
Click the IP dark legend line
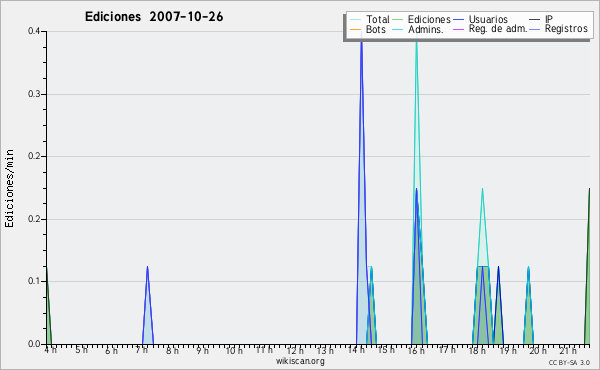535,20
